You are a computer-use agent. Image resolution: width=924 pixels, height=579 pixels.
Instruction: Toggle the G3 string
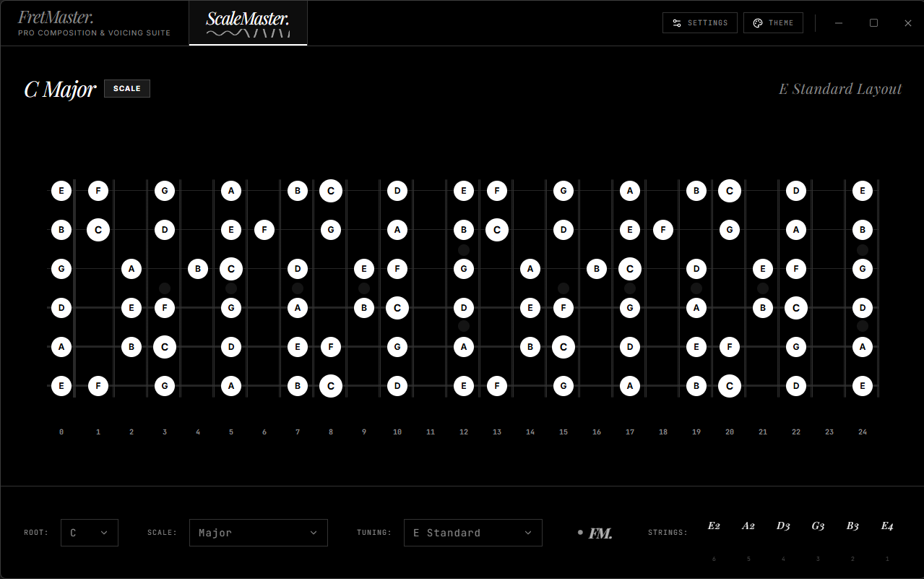click(x=818, y=526)
